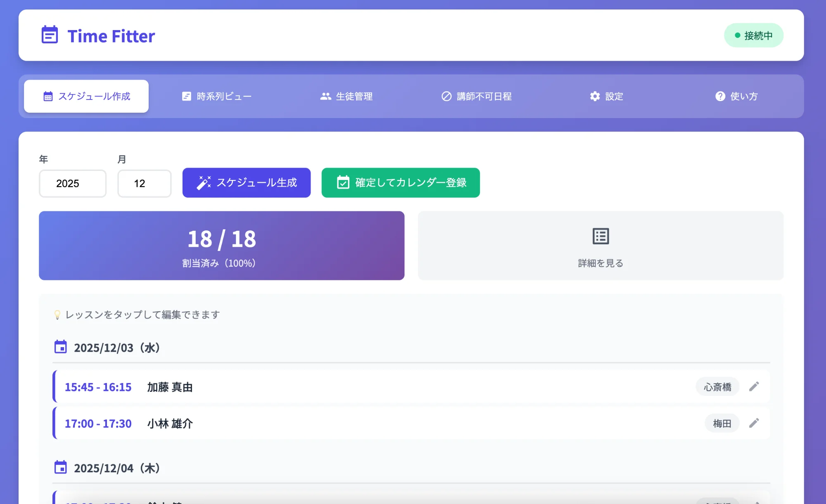Open the 講師不可日程 tab
Viewport: 826px width, 504px height.
point(476,96)
